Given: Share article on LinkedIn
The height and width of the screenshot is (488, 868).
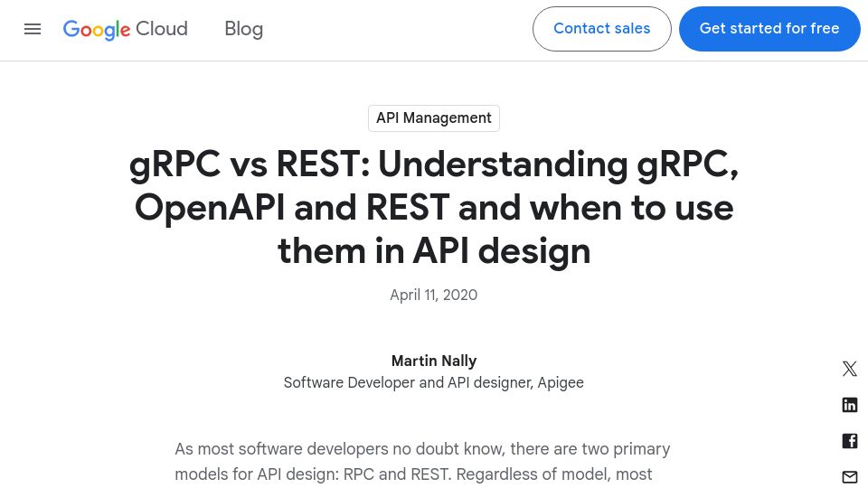Looking at the screenshot, I should pyautogui.click(x=850, y=405).
